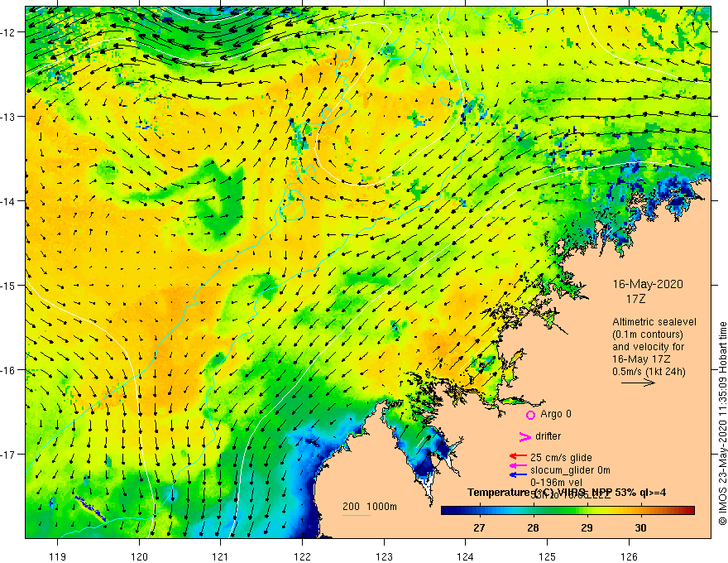
Task: Click 'and velocity for' text
Action: pos(648,347)
